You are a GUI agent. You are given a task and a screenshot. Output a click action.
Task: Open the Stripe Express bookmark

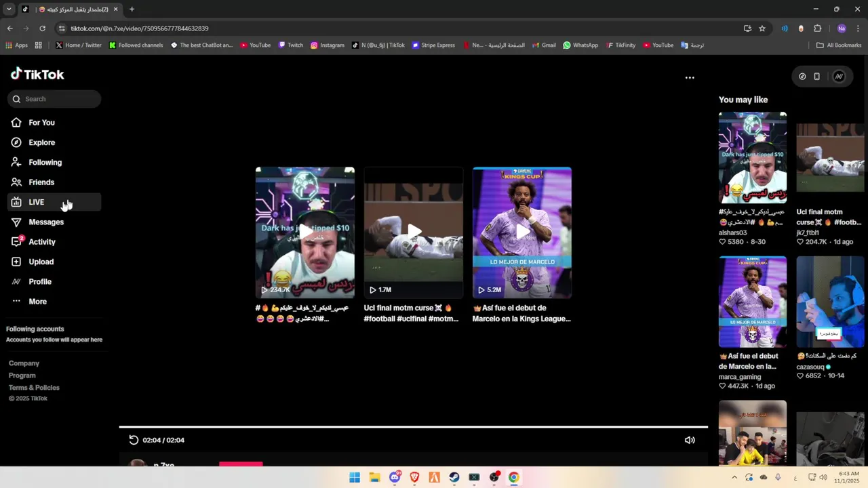coord(433,45)
